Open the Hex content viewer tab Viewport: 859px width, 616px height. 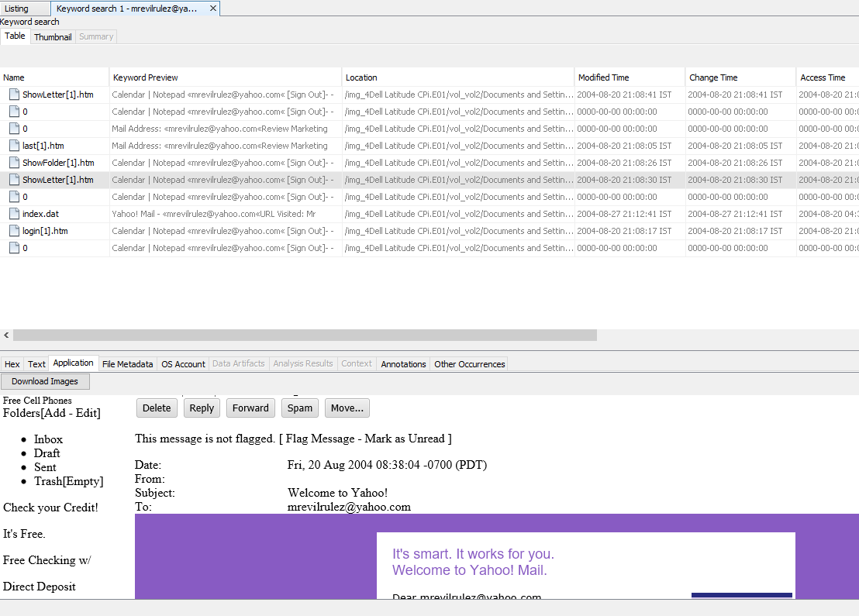click(12, 364)
